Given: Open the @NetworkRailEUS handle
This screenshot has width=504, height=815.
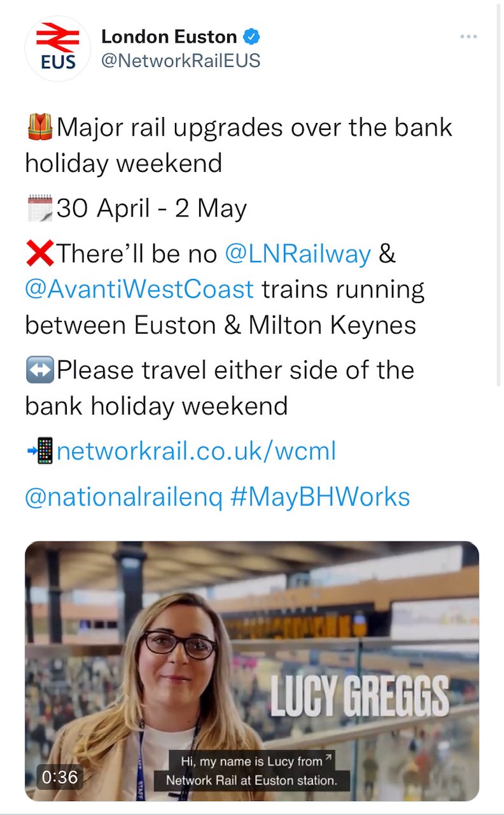Looking at the screenshot, I should click(x=181, y=60).
